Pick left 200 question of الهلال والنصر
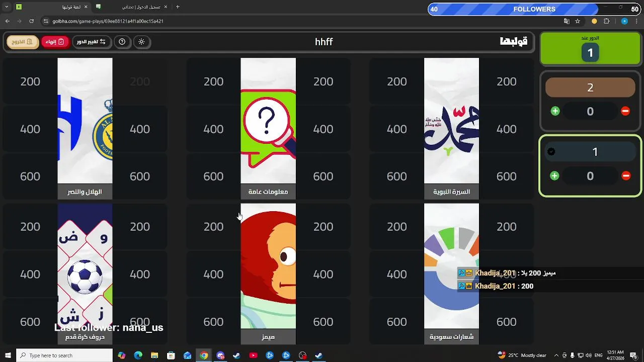 pos(30,81)
